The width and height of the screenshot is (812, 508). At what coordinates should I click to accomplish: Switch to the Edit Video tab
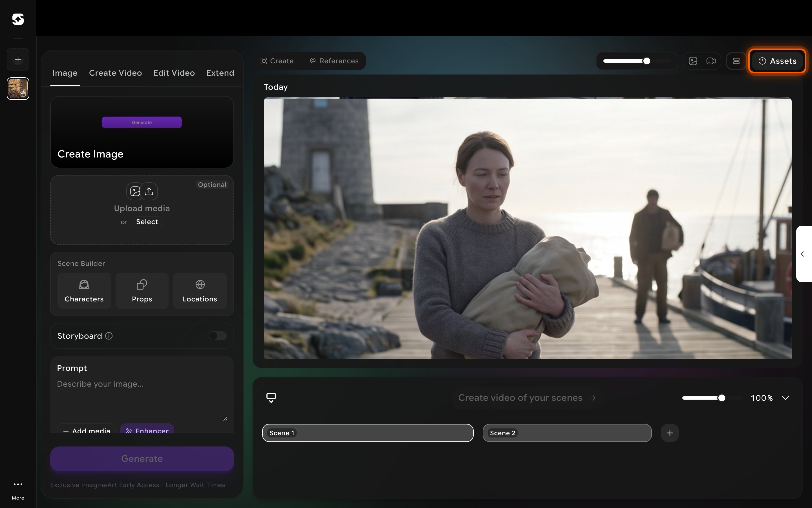pyautogui.click(x=174, y=73)
